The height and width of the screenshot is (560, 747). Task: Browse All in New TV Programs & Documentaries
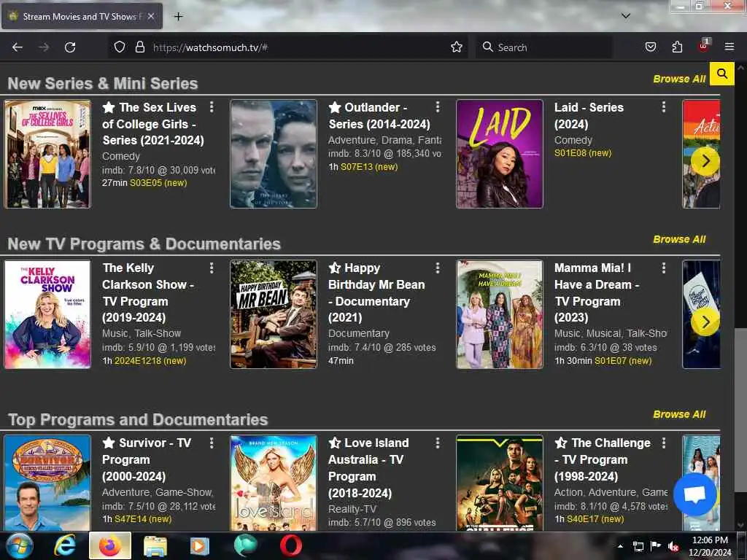(x=679, y=239)
